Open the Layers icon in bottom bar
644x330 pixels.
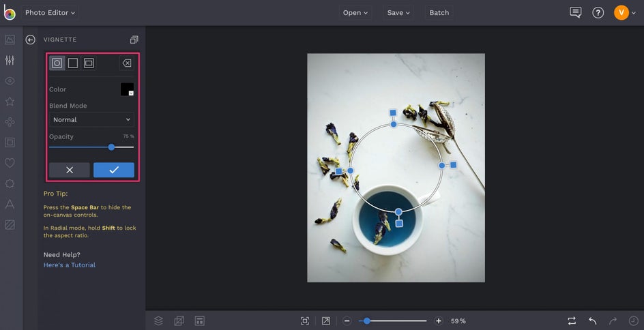coord(158,321)
